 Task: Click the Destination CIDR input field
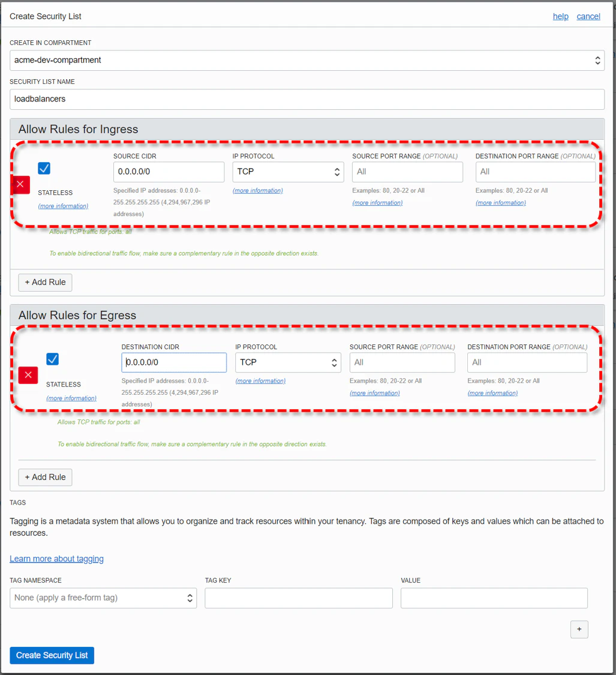174,362
